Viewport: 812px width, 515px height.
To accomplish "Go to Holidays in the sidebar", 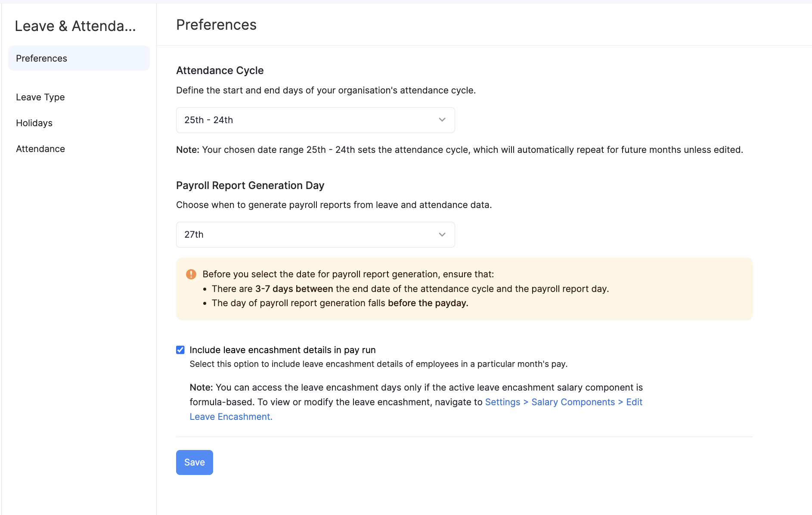I will (34, 123).
